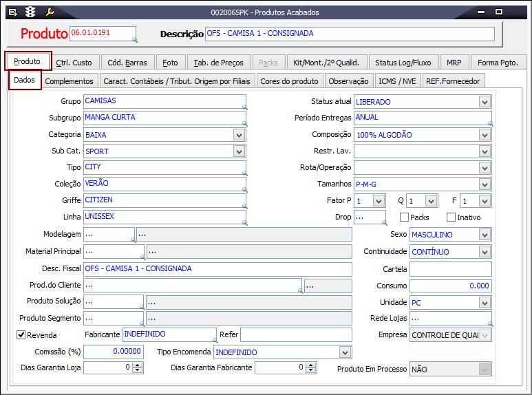Screen dimensions: 532x395
Task: Click the list menu icon in title bar
Action: (x=12, y=12)
